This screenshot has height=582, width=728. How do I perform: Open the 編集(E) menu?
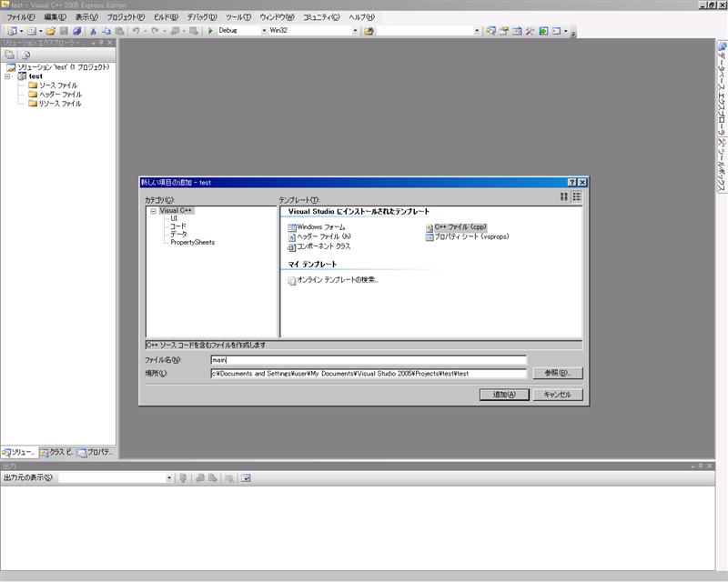[55, 17]
